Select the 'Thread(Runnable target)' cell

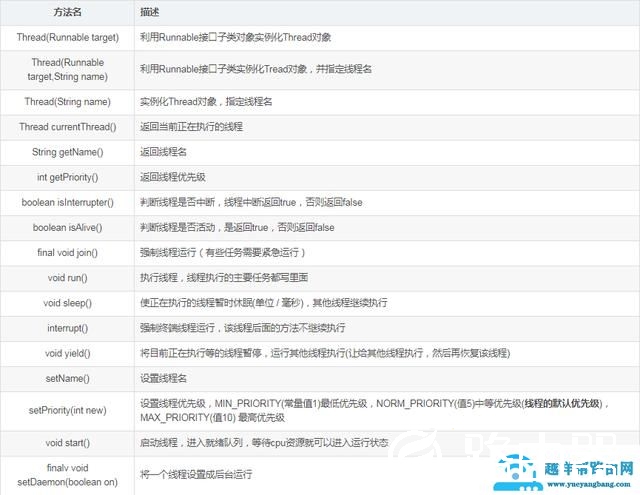click(67, 38)
